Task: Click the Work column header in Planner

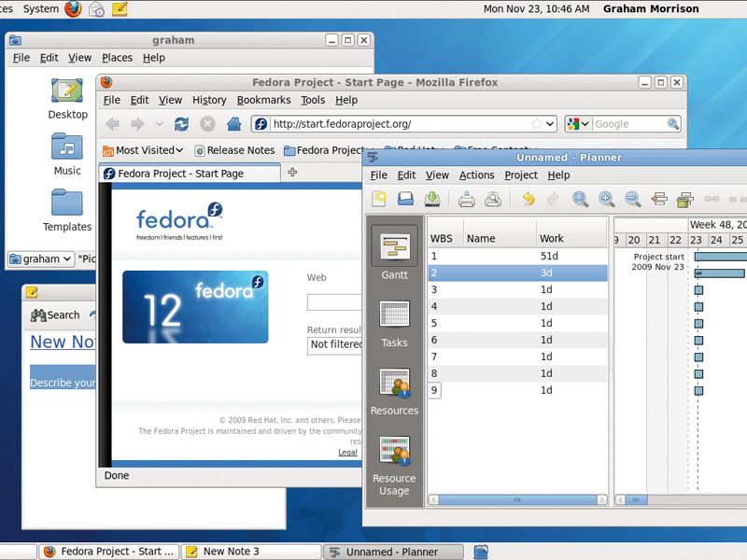Action: (571, 238)
